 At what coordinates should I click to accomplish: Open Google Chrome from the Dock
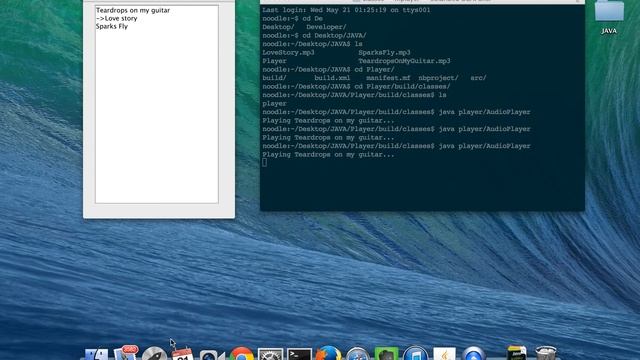[x=241, y=354]
